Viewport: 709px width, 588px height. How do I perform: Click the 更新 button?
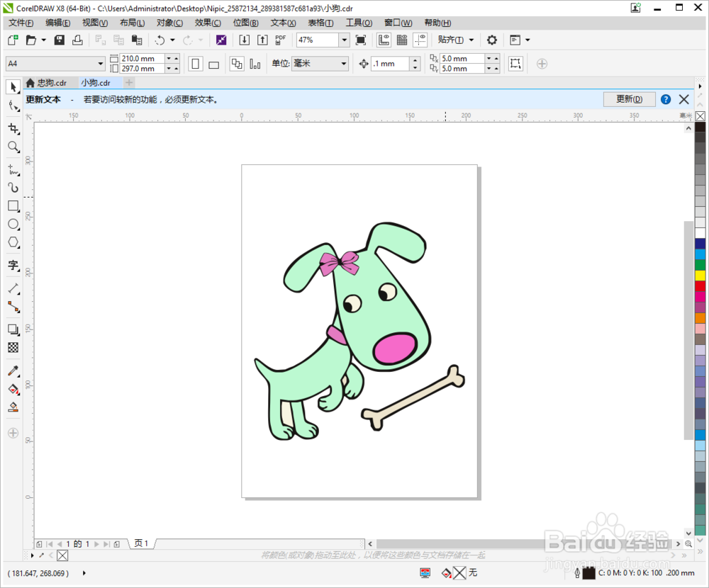click(x=630, y=99)
